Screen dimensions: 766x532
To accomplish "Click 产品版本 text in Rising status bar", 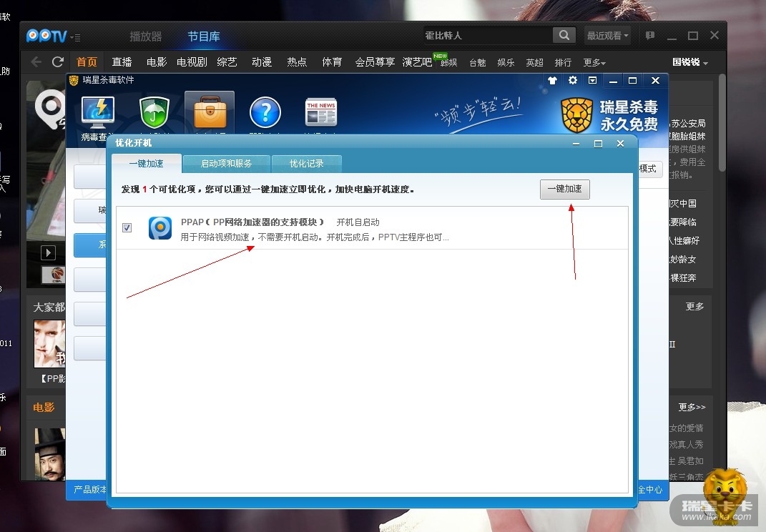I will 90,489.
